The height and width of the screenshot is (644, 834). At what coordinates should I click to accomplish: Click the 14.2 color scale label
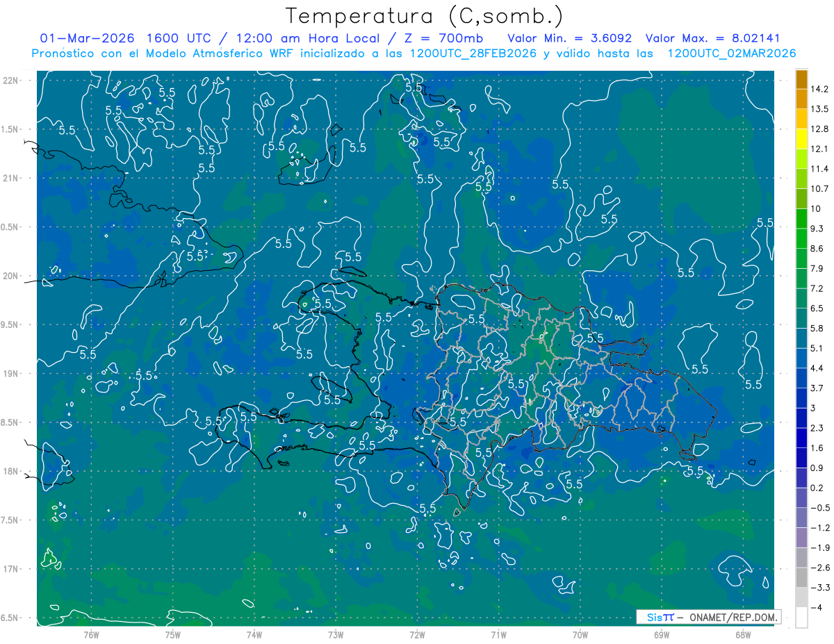pyautogui.click(x=820, y=89)
